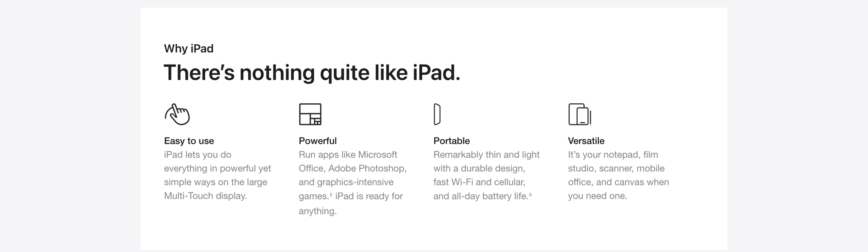Click the "Easy to use" heading
Image resolution: width=868 pixels, height=252 pixels.
coord(189,141)
